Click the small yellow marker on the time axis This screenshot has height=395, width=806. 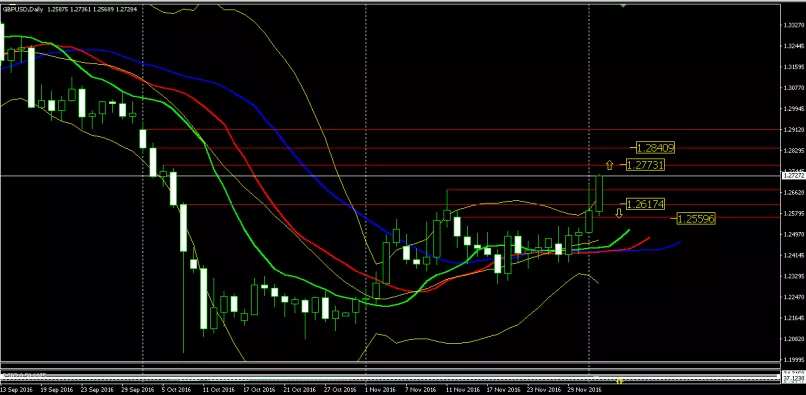[619, 381]
